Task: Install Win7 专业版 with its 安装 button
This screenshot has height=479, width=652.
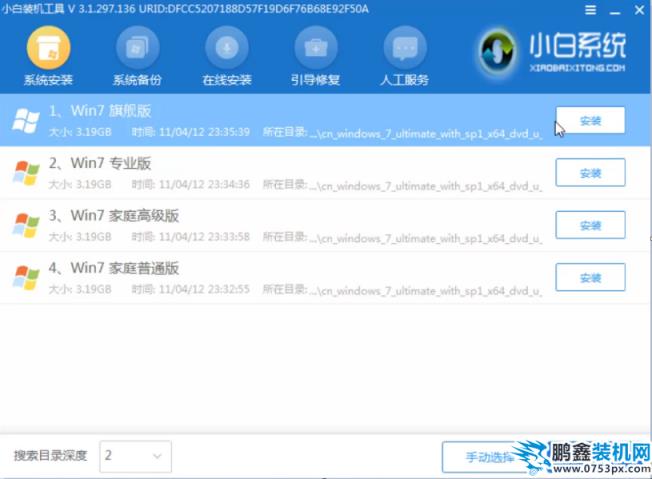Action: click(x=590, y=173)
